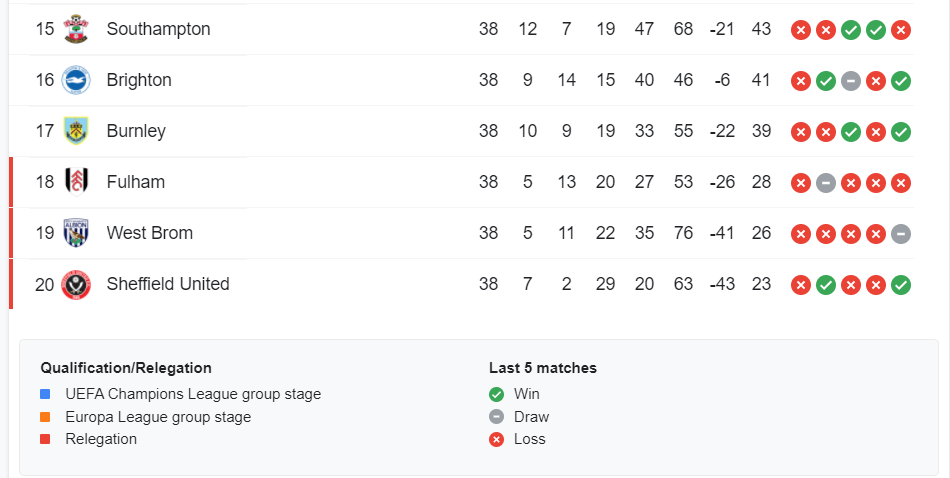Select the West Brom team name
The height and width of the screenshot is (478, 950).
point(149,233)
